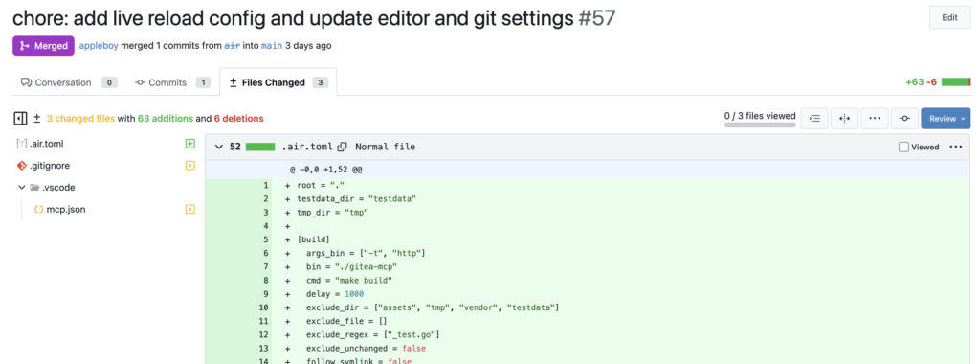Click the +63 -6 diff summary text

tap(922, 82)
